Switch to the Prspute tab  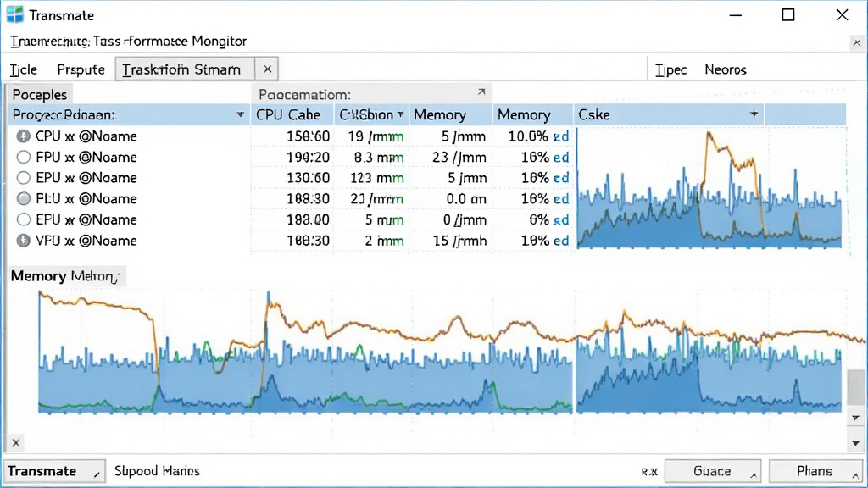coord(81,69)
